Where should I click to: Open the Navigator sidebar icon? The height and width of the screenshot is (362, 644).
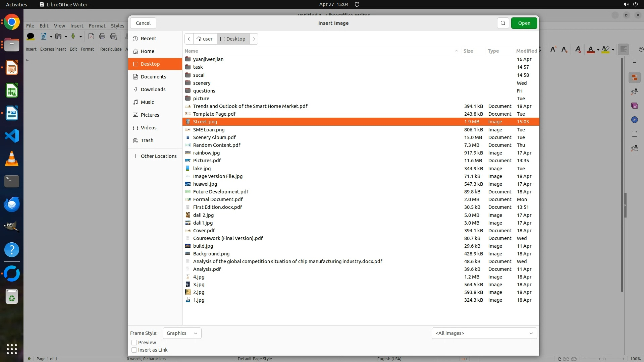[634, 120]
